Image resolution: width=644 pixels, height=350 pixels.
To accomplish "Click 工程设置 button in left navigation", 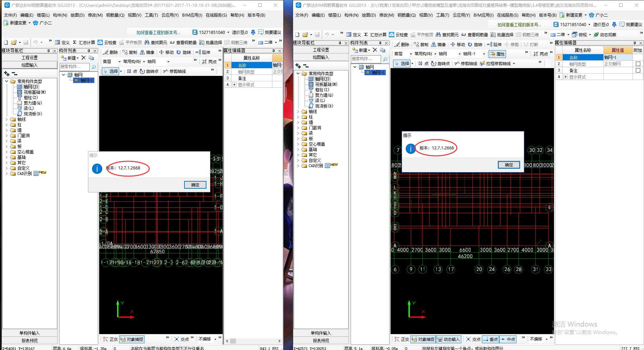I will [x=30, y=58].
